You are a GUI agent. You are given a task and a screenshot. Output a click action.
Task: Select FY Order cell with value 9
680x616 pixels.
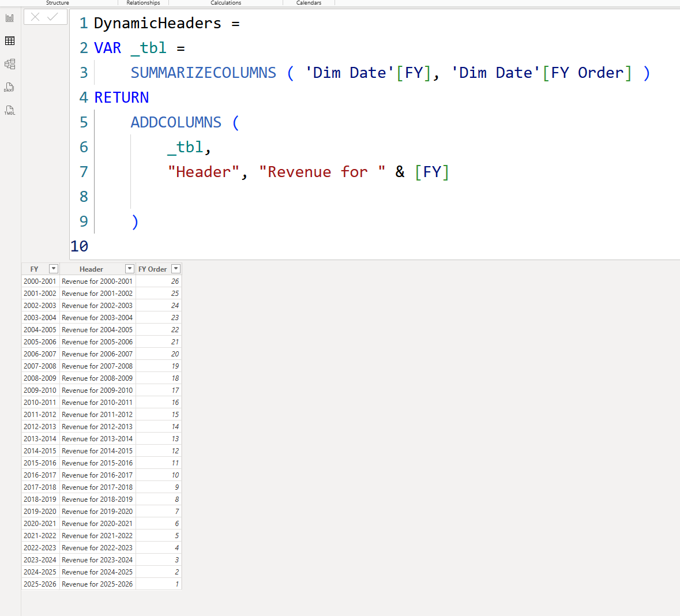[159, 487]
